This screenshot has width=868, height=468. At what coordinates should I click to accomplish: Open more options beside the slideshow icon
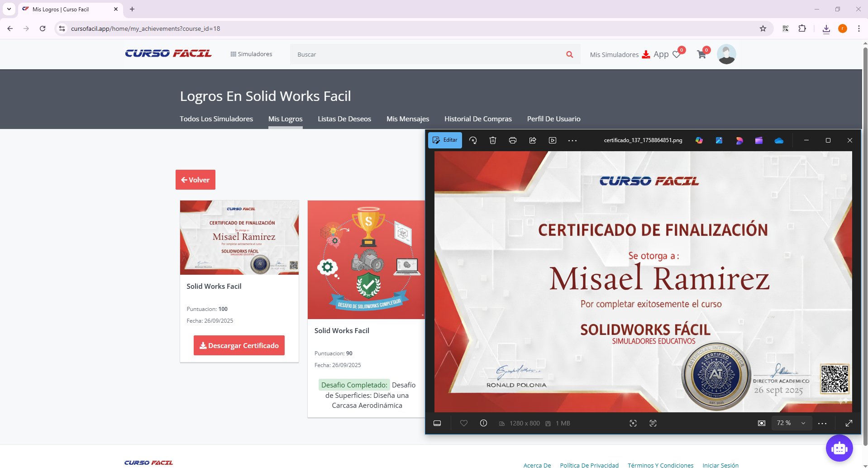(x=572, y=140)
